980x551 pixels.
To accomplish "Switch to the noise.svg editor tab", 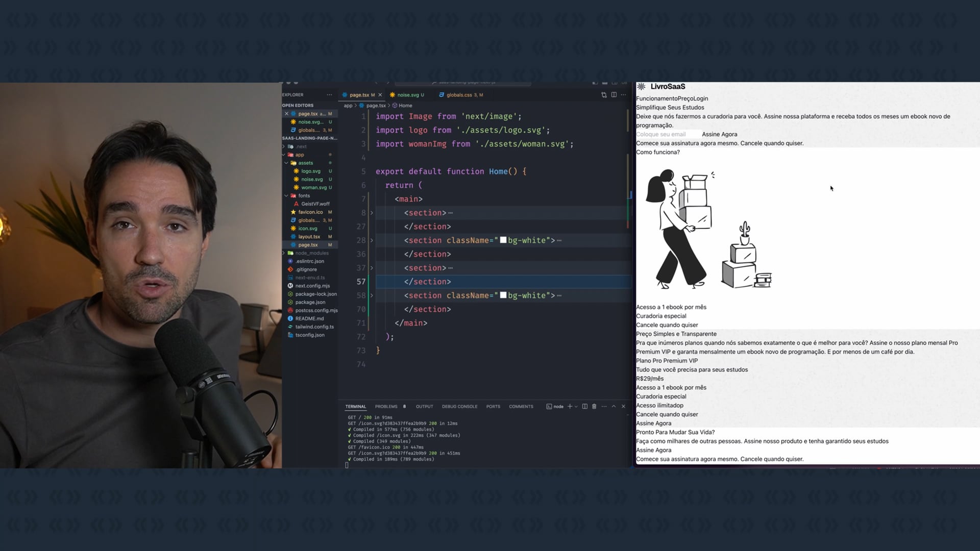I will pyautogui.click(x=407, y=95).
